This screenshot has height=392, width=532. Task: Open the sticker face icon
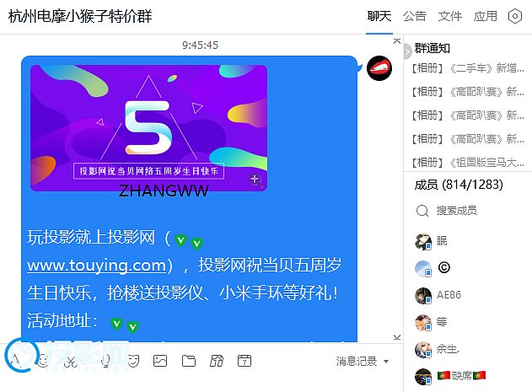point(133,361)
